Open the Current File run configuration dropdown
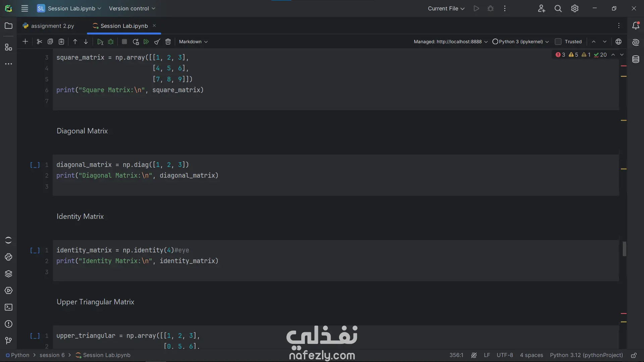 point(446,9)
